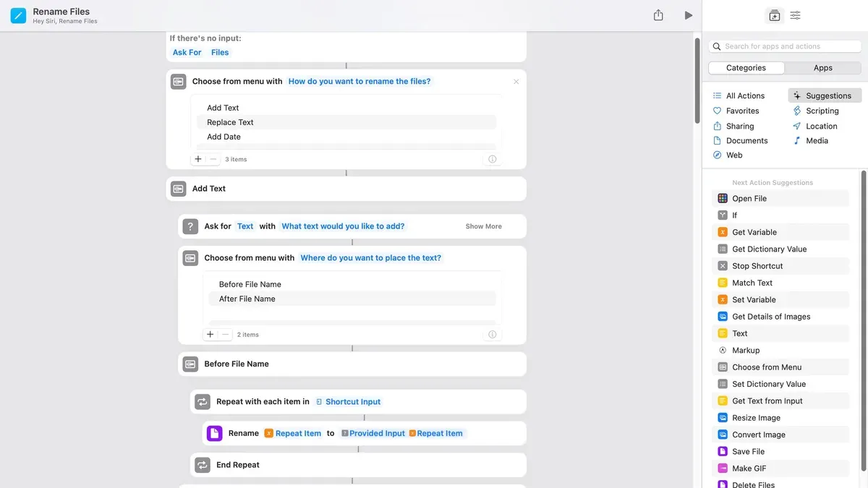Screen dimensions: 868x488
Task: Add the Open File action
Action: [780, 198]
